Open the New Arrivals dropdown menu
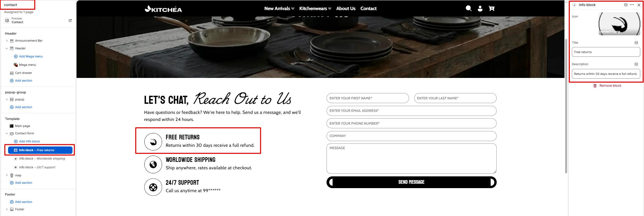Viewport: 644px width, 216px height. click(279, 8)
